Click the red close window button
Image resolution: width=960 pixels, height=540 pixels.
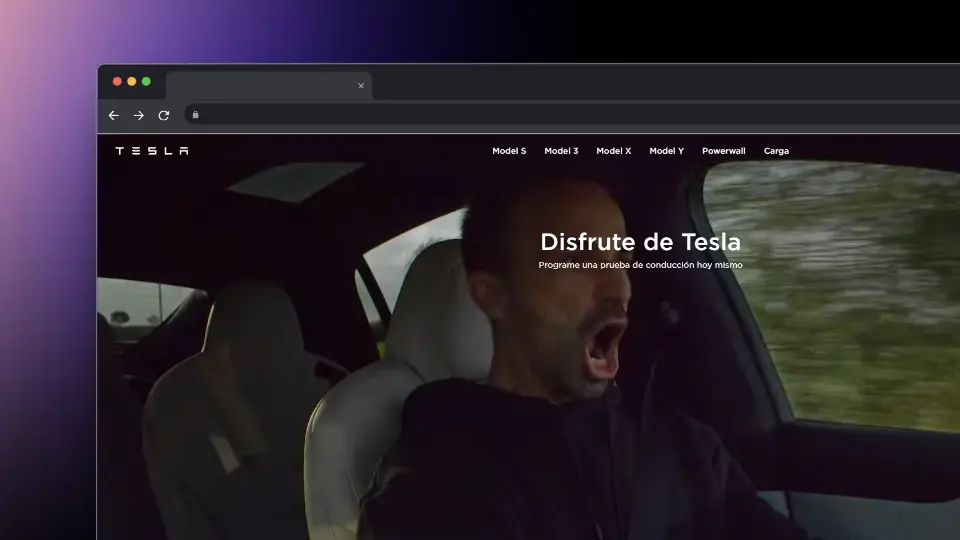117,82
